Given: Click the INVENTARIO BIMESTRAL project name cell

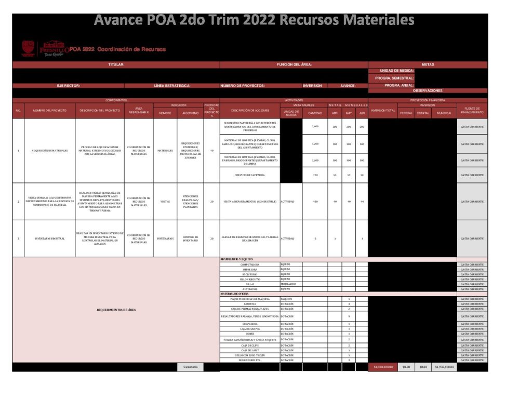Looking at the screenshot, I should pyautogui.click(x=50, y=238).
